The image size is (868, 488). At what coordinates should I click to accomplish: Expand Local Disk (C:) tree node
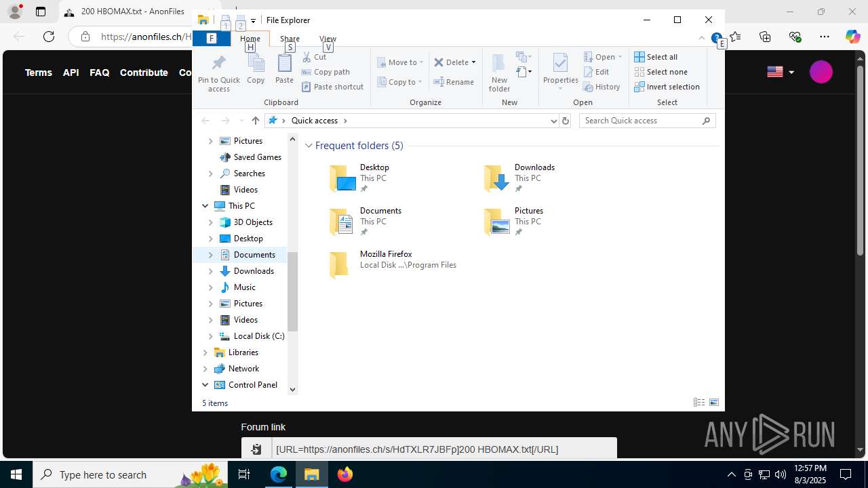[x=211, y=336]
